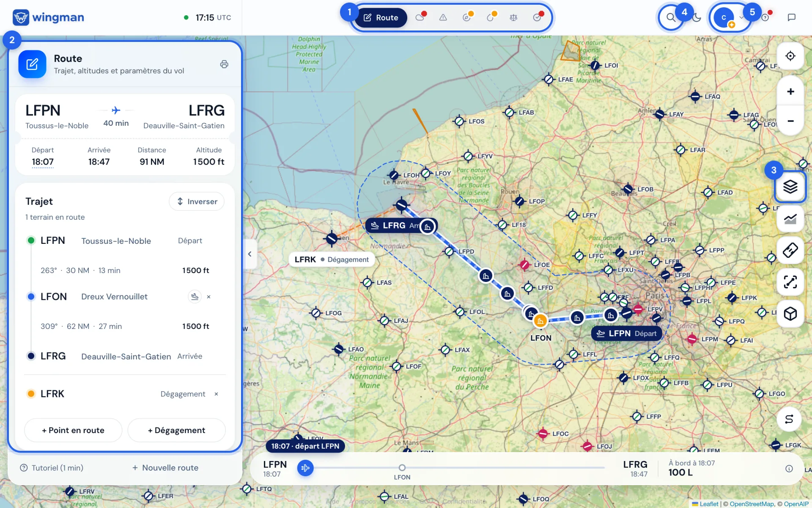This screenshot has height=508, width=812.
Task: Switch to 3D cube view
Action: point(790,314)
